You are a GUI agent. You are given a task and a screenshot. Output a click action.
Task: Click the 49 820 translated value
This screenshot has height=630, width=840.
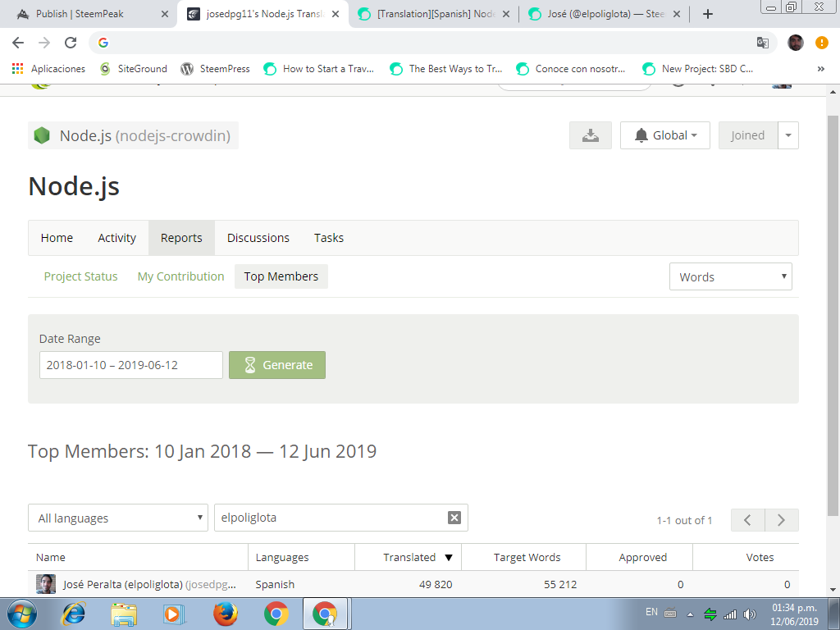click(436, 584)
